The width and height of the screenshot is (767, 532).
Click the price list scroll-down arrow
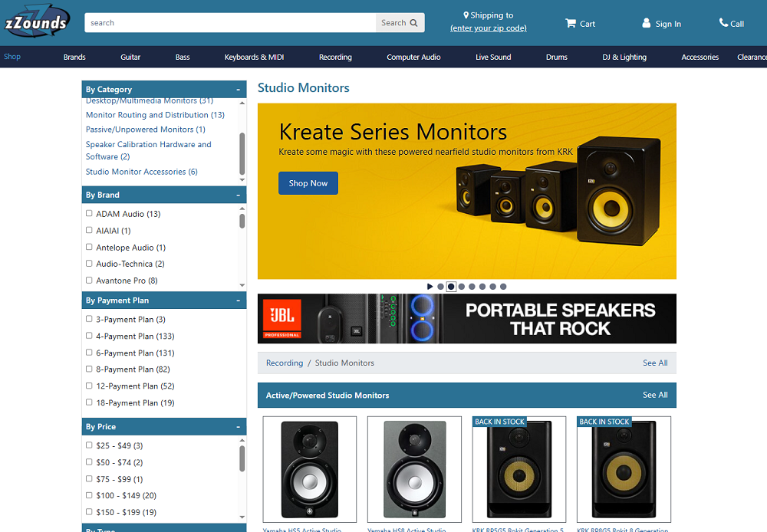pos(242,517)
